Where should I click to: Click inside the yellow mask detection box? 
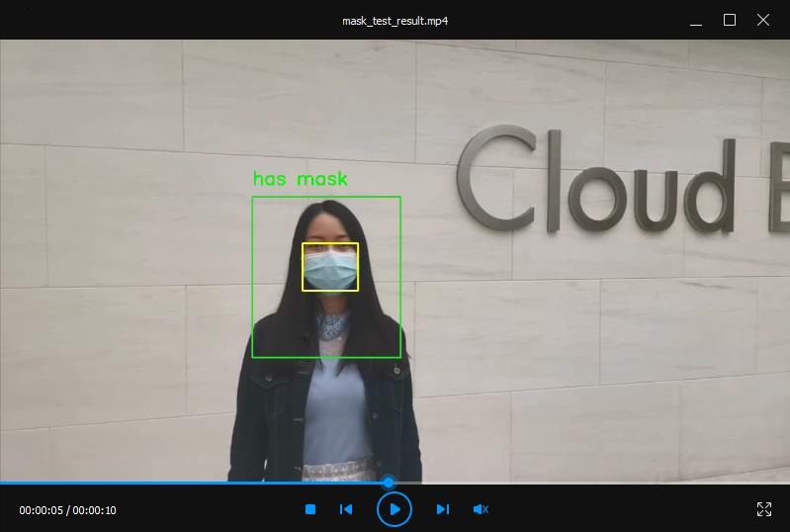coord(330,267)
